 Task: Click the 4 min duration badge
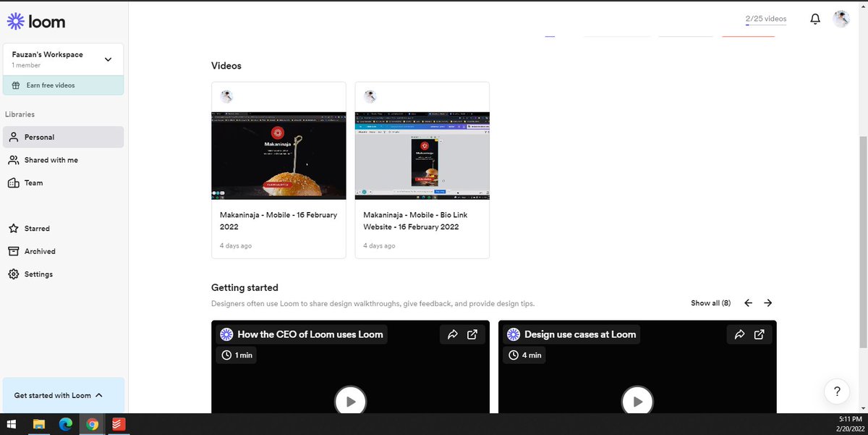coord(525,355)
